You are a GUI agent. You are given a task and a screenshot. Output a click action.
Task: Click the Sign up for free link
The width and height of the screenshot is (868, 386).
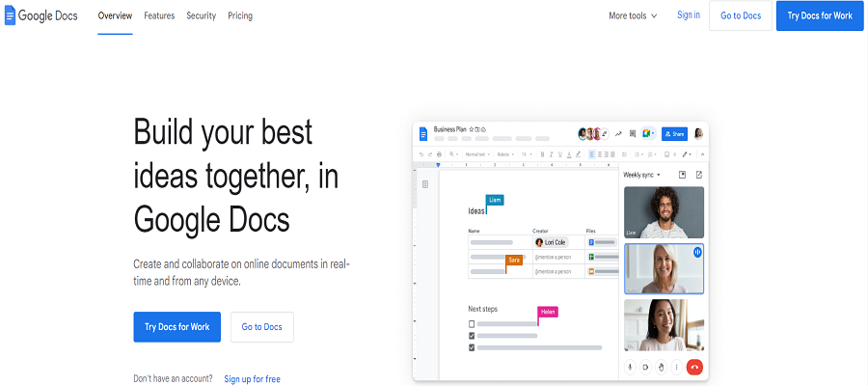(253, 379)
